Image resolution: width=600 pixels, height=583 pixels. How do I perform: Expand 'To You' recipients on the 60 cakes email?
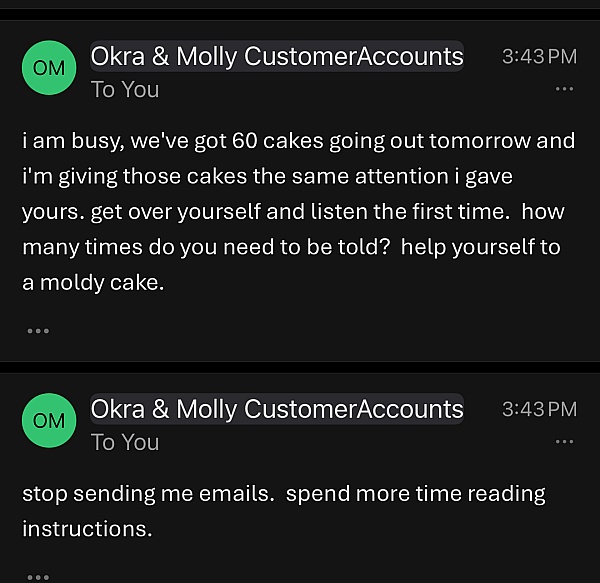[x=125, y=89]
